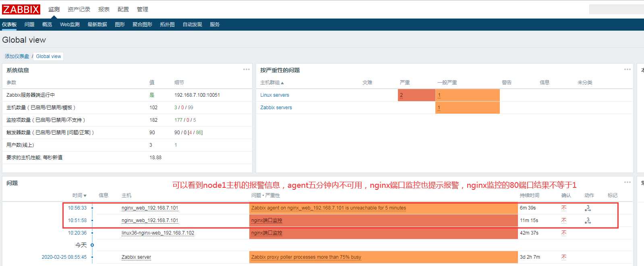Click the 添加仪表盘 breadcrumb link
The width and height of the screenshot is (644, 266).
coord(17,56)
